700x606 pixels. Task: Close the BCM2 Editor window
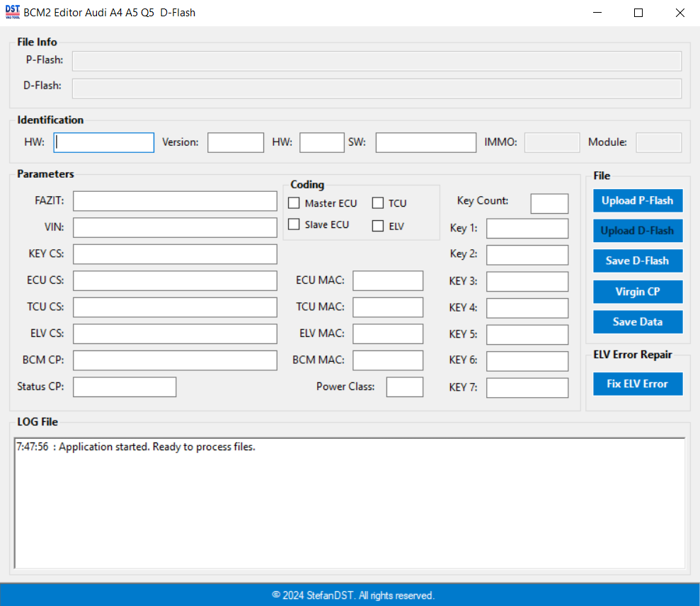click(680, 13)
